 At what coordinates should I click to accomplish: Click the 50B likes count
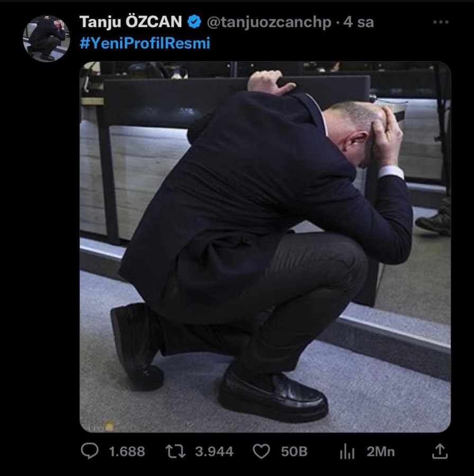tap(294, 452)
